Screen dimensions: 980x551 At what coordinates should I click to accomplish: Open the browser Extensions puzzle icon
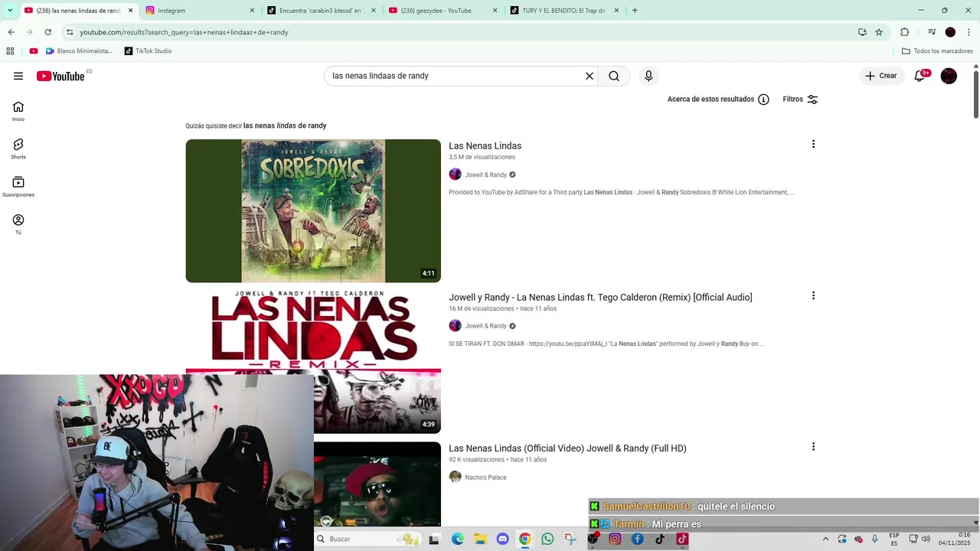pyautogui.click(x=904, y=32)
